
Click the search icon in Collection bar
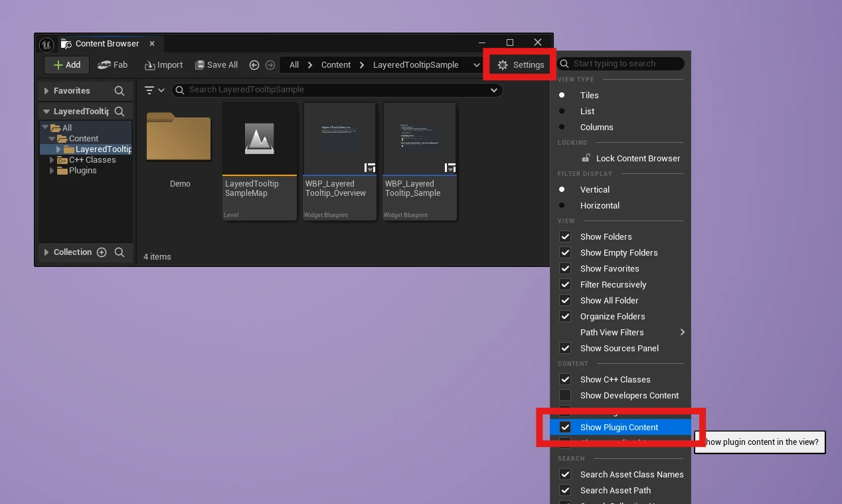[x=120, y=252]
